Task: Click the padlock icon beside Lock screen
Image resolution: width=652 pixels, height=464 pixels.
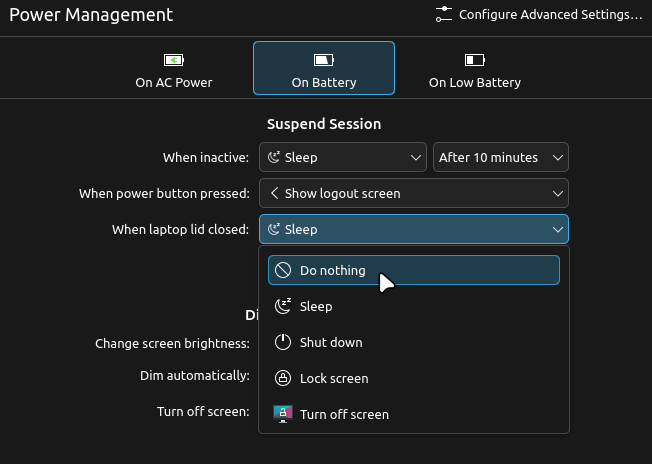Action: pyautogui.click(x=283, y=378)
